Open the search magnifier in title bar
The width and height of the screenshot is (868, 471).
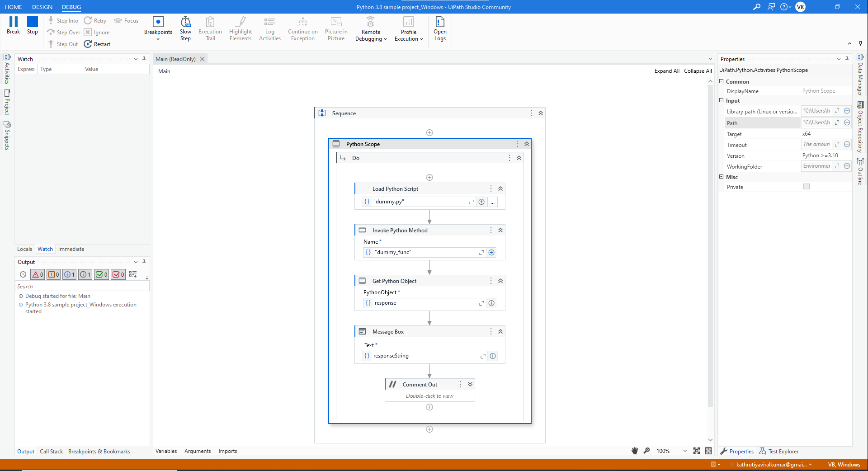point(757,7)
